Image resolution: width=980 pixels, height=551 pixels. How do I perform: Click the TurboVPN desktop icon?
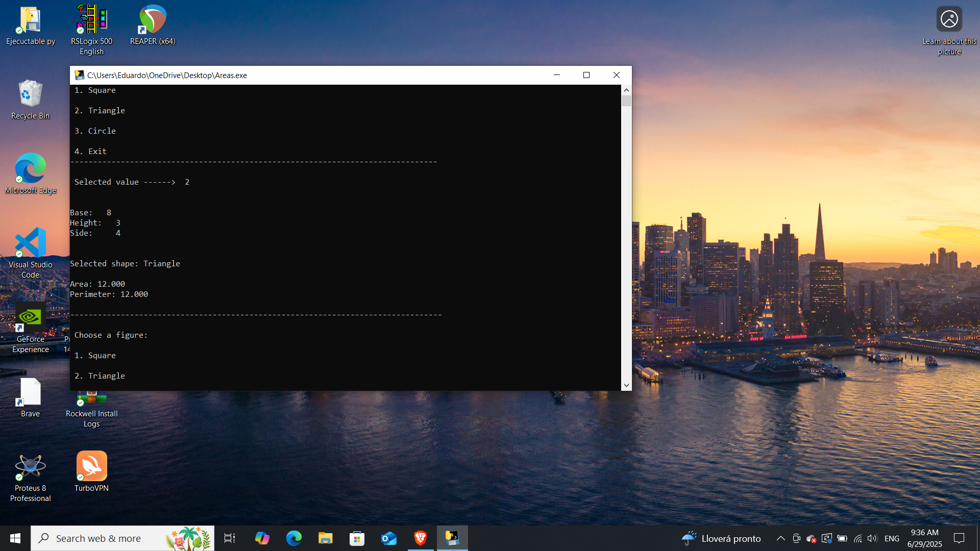pos(91,467)
